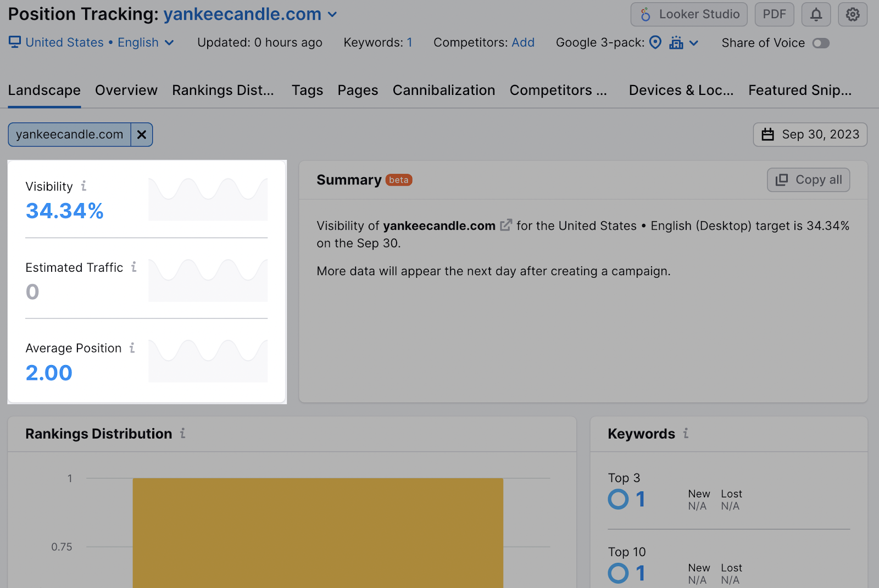Click the yankeecandle.com bold link in Summary
The height and width of the screenshot is (588, 879).
[x=439, y=226]
